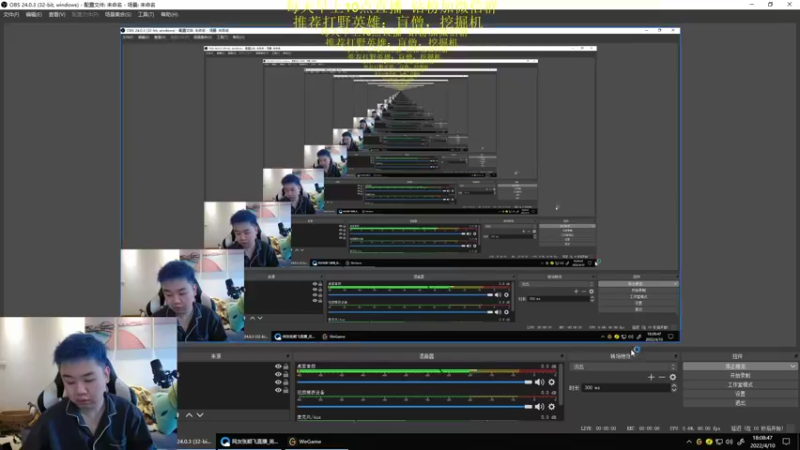
Task: Open OBS 24.0.3 taskbar item
Action: pyautogui.click(x=194, y=441)
